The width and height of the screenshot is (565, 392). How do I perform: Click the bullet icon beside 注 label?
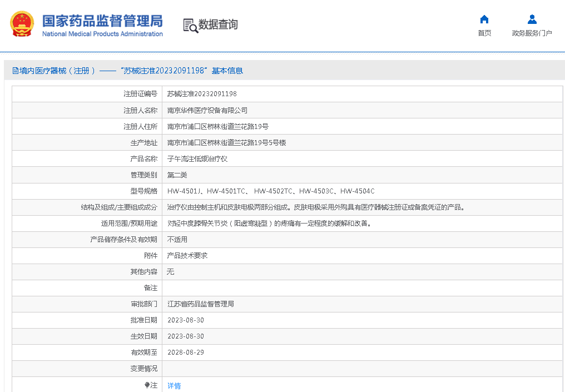point(147,385)
